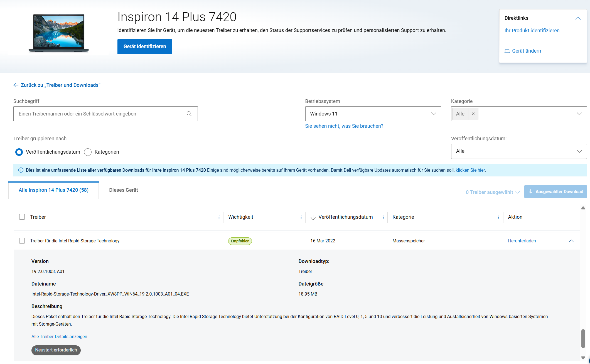590x364 pixels.
Task: Remove the 'Alle' category filter tag
Action: (473, 114)
